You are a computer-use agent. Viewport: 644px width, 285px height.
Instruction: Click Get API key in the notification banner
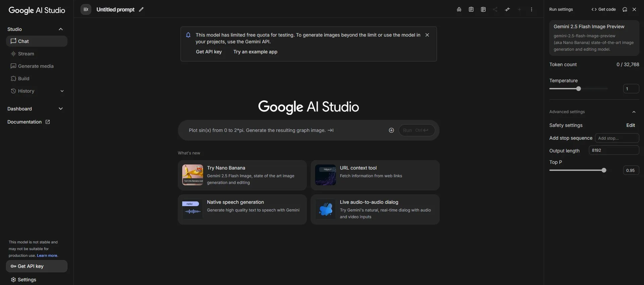tap(209, 52)
